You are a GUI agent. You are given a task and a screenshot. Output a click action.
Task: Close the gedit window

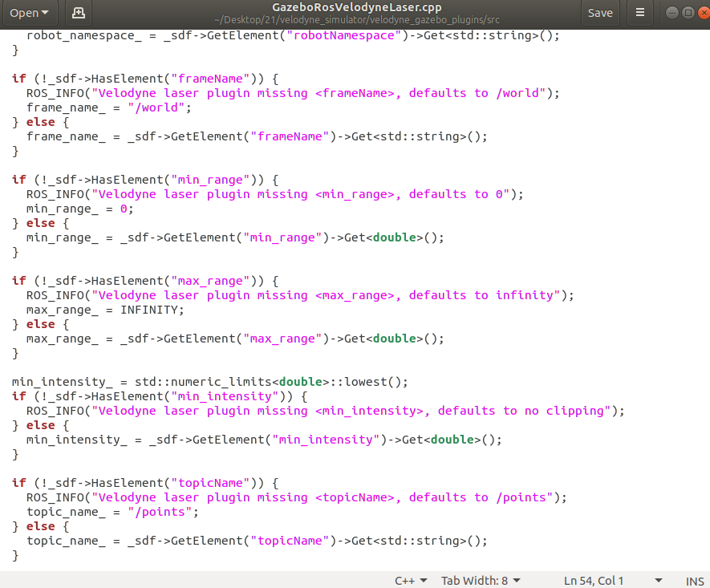[x=704, y=13]
